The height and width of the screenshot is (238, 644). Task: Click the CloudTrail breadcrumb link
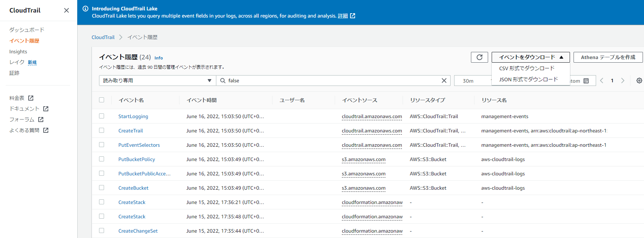[x=103, y=37]
